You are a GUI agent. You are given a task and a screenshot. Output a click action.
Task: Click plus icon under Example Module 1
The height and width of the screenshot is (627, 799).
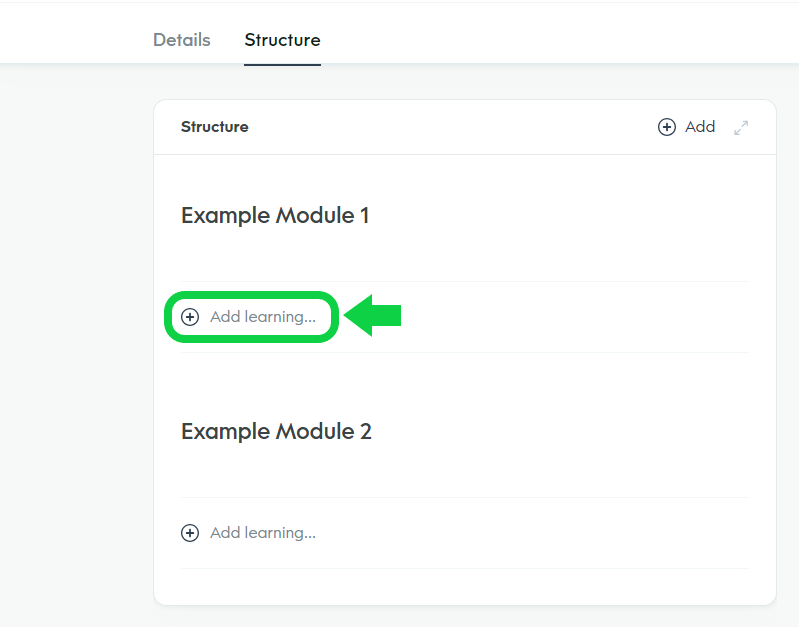pos(190,317)
